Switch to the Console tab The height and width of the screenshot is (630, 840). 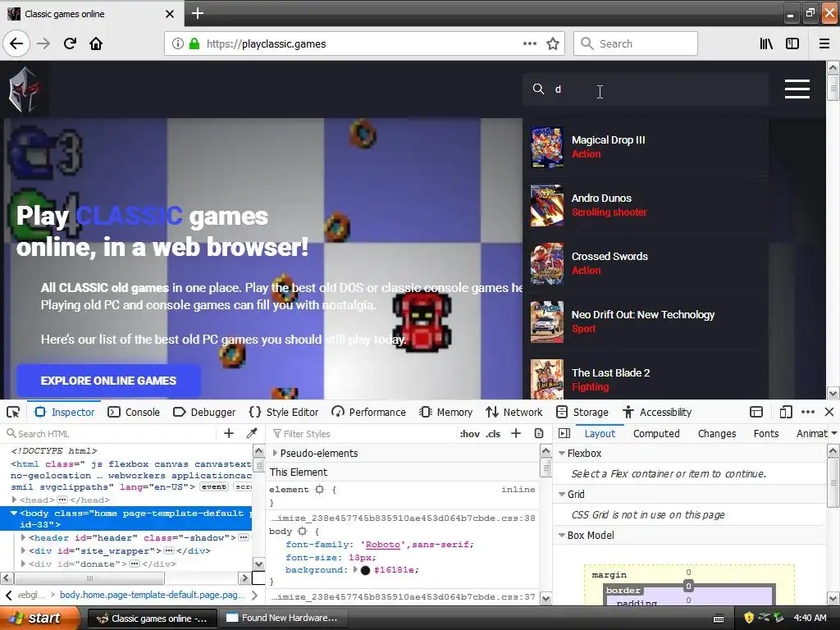point(134,412)
